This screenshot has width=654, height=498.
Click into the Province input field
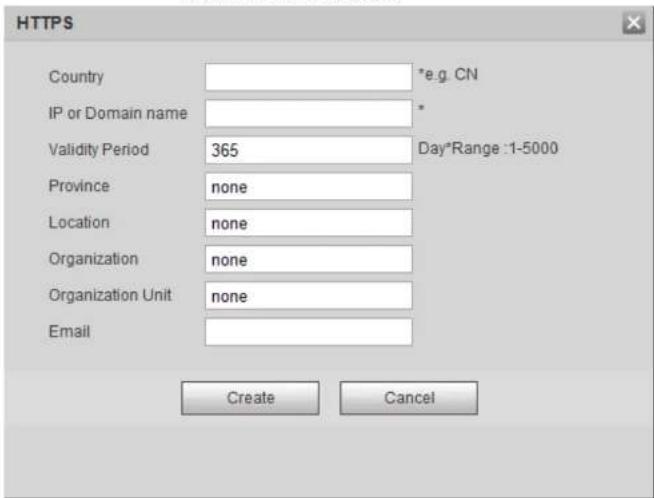309,186
